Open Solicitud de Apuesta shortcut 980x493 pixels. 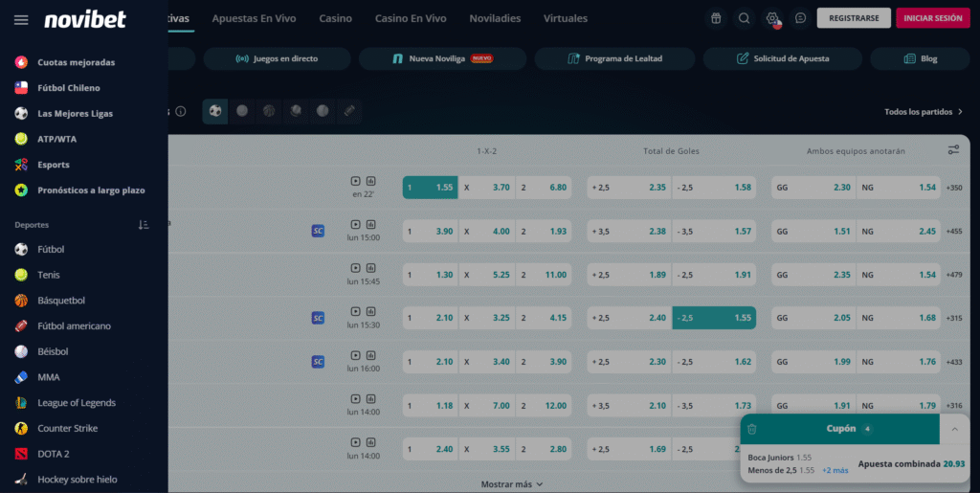pyautogui.click(x=783, y=58)
